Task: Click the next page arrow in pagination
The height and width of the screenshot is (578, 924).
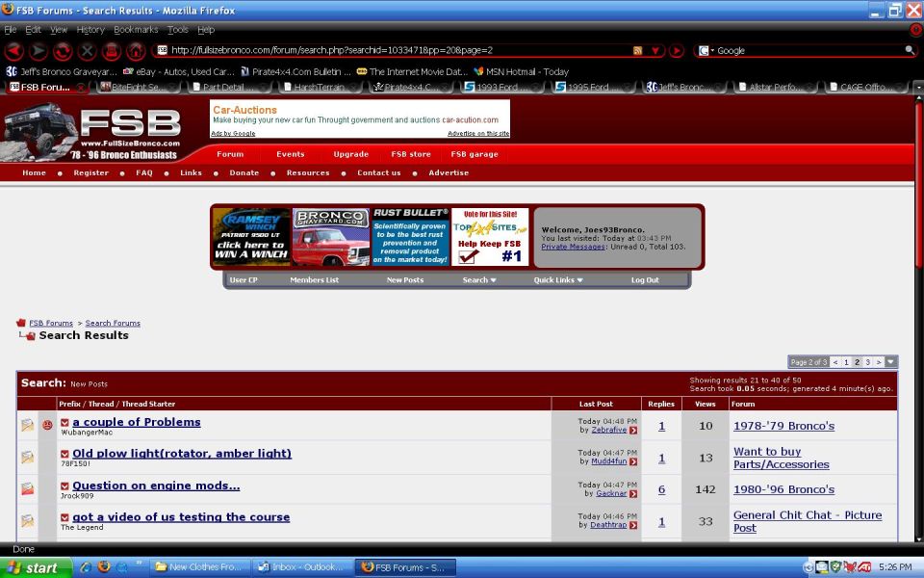Action: click(x=878, y=362)
